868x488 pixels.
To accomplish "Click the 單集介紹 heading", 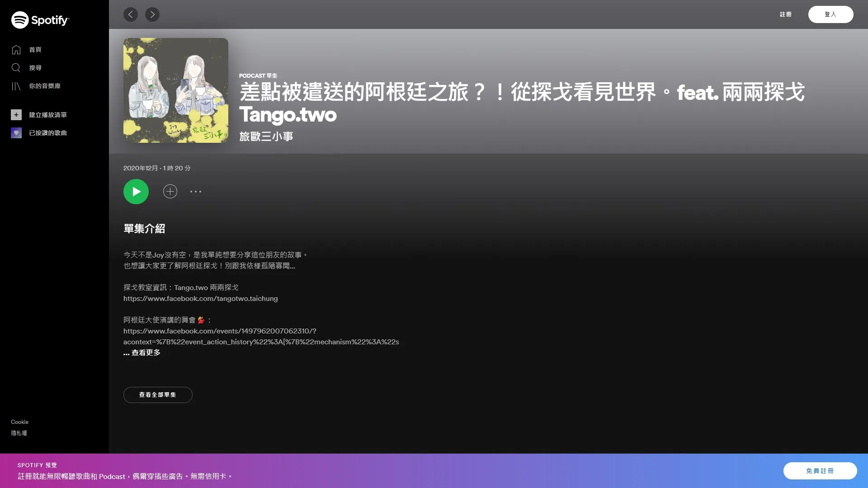I will (144, 229).
